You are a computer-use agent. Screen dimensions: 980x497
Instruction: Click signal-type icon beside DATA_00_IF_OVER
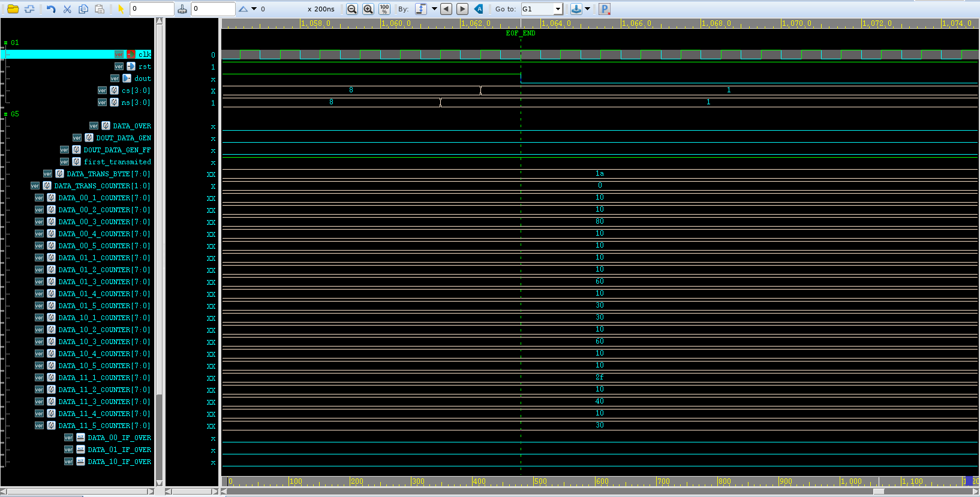tap(80, 438)
